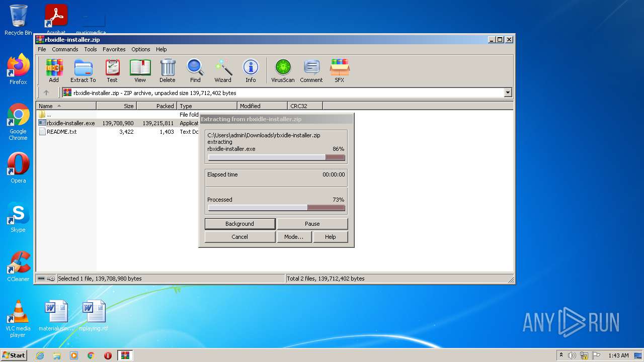This screenshot has height=362, width=644.
Task: Click the SFX toolbar icon
Action: tap(340, 70)
